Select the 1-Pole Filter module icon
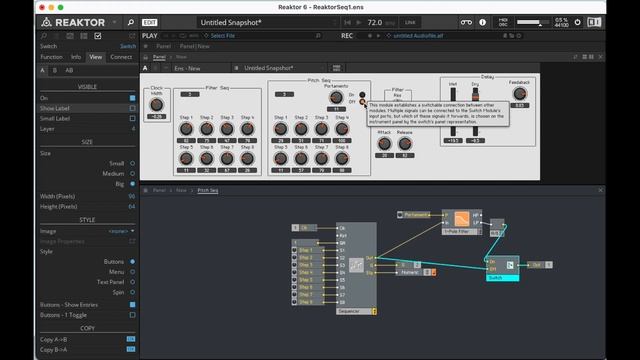 pos(462,219)
